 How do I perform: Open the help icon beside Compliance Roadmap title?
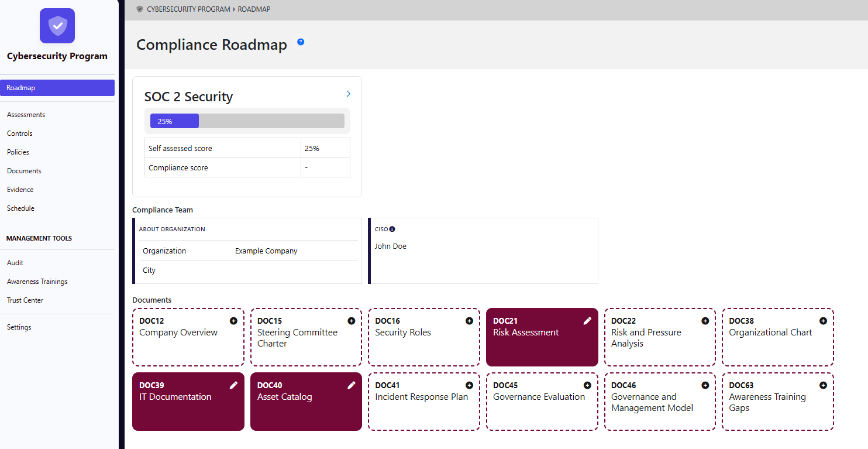301,42
